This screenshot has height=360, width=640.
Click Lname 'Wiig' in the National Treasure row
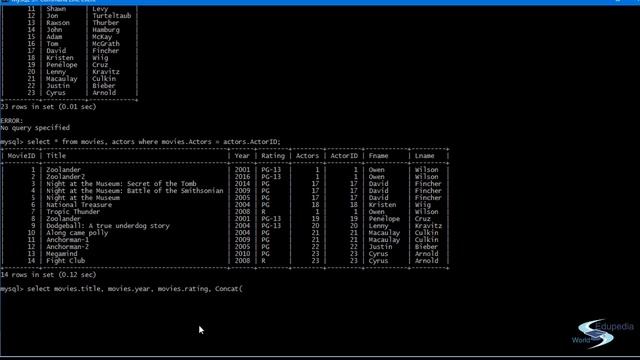coord(423,205)
